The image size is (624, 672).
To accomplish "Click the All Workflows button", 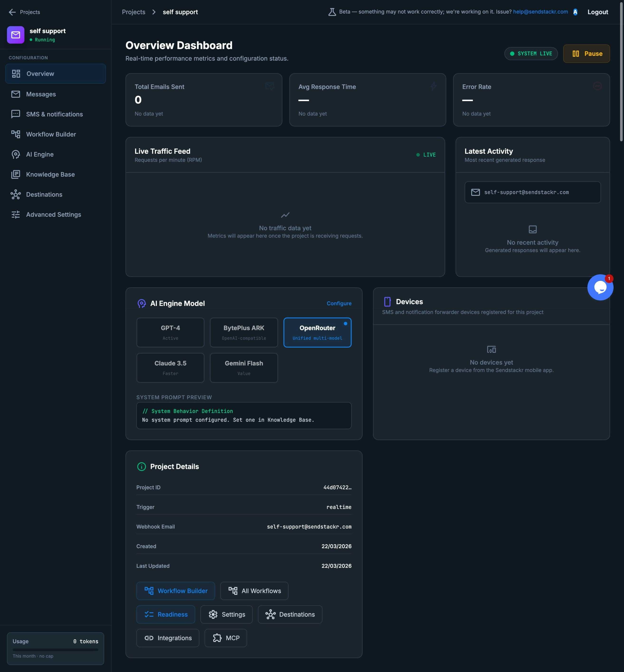I will 254,590.
